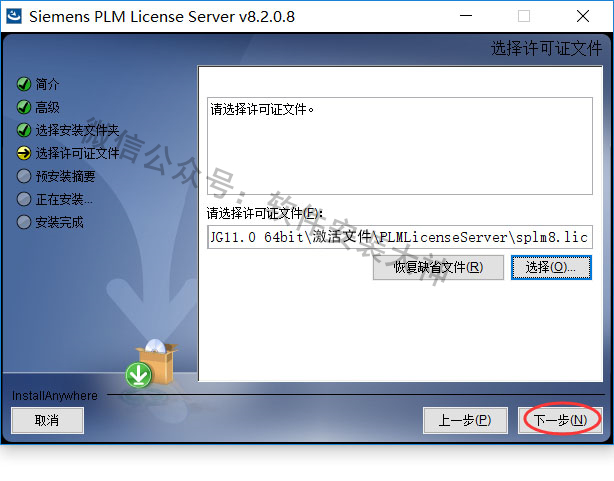Click the gray circle beside 正在安装
The width and height of the screenshot is (614, 481).
24,199
